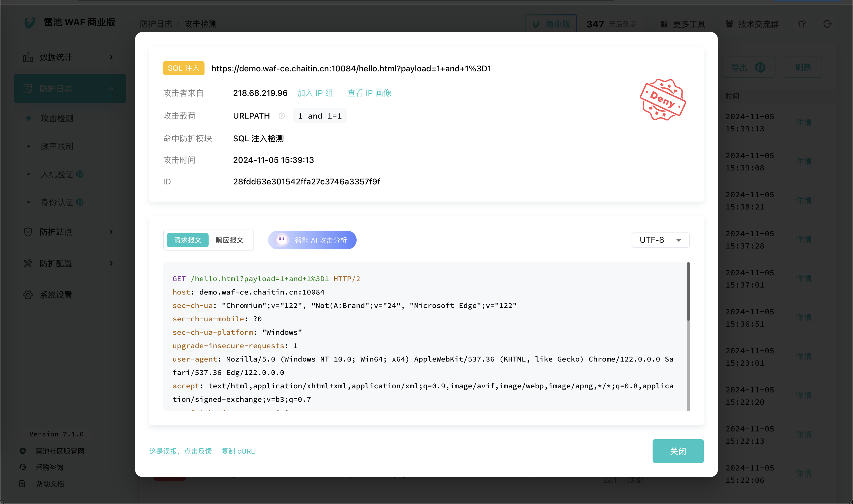This screenshot has width=853, height=504.
Task: Click the red Deny stamp
Action: (662, 100)
